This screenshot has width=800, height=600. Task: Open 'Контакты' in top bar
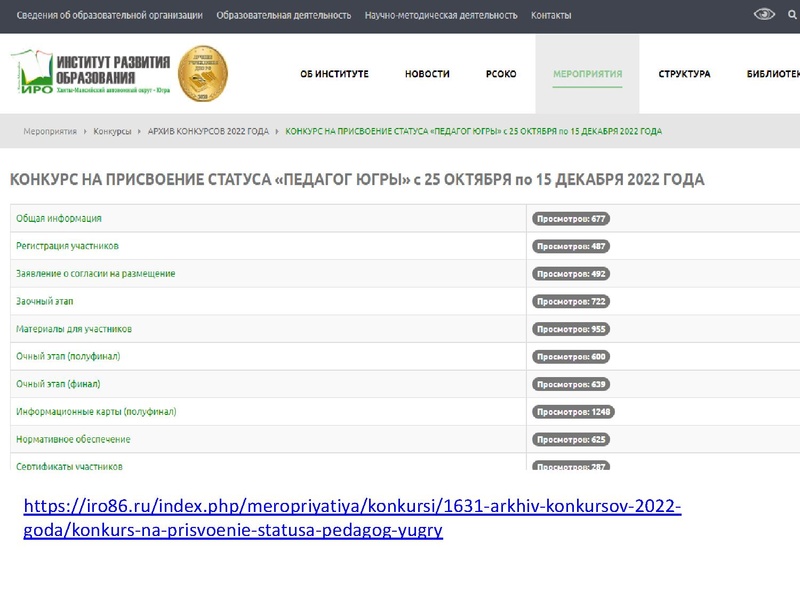coord(551,15)
